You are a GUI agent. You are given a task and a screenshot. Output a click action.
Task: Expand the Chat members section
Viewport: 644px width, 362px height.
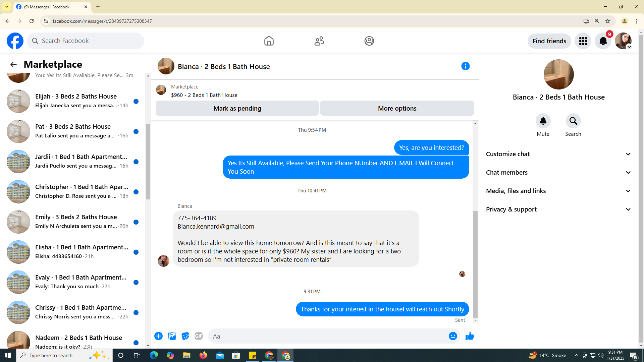point(558,173)
